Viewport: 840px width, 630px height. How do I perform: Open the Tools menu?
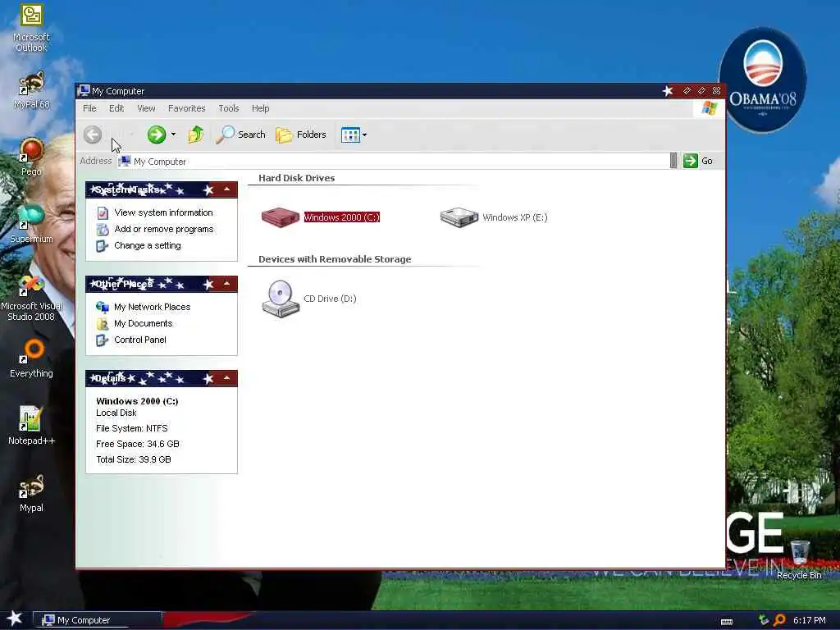(229, 108)
